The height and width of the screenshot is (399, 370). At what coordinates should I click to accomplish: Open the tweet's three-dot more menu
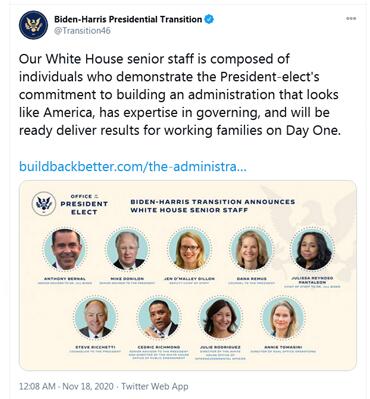[x=351, y=19]
